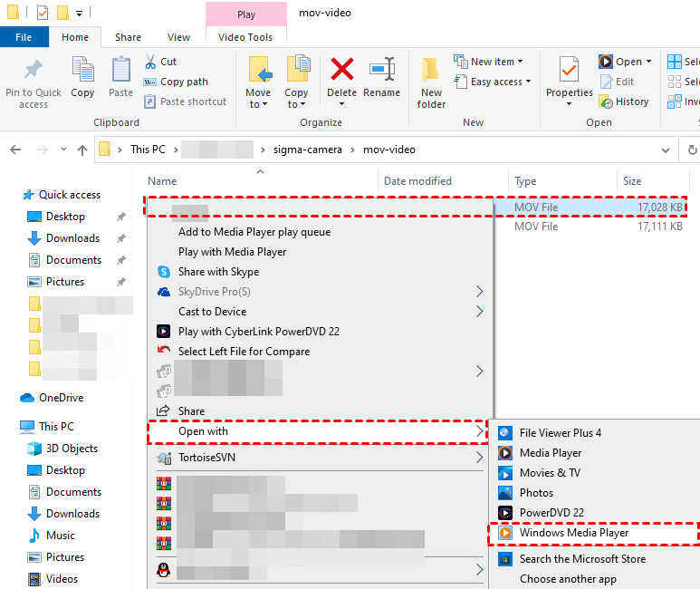Open the ribbon Open button dropdown arrow
Viewport: 700px width, 589px height.
click(x=648, y=62)
